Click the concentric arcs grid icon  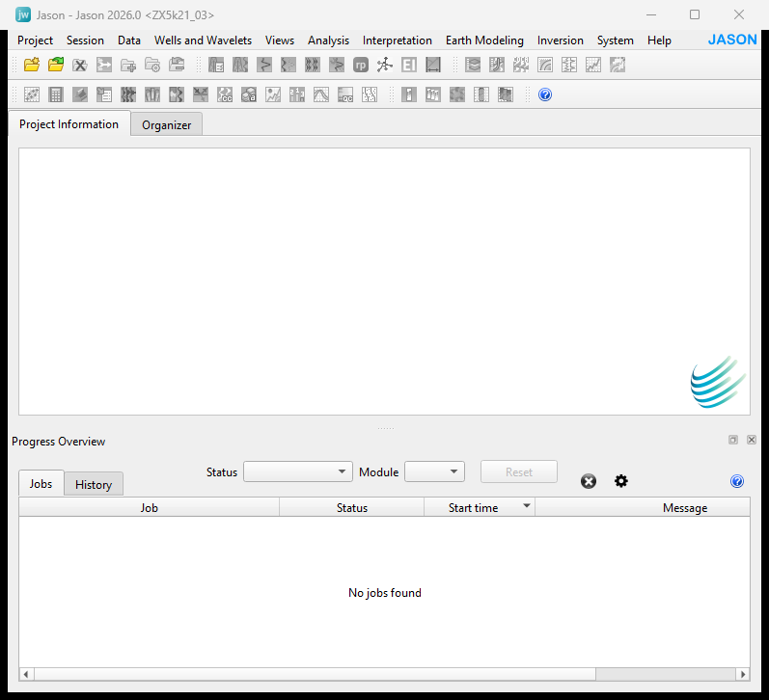pos(545,65)
